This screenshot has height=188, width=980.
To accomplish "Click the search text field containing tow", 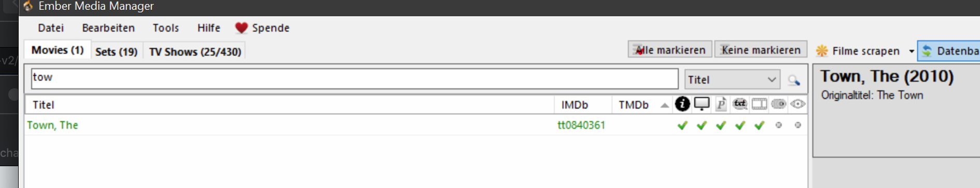I will tap(355, 79).
